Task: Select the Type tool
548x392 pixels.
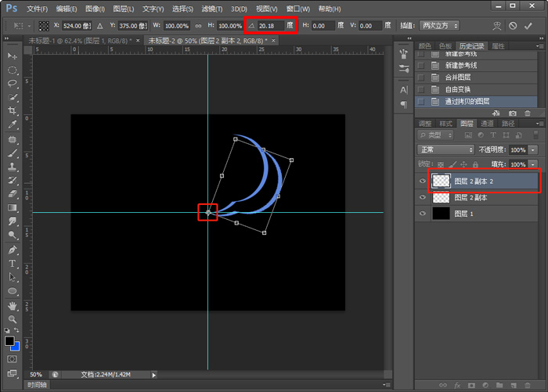Action: coord(13,264)
